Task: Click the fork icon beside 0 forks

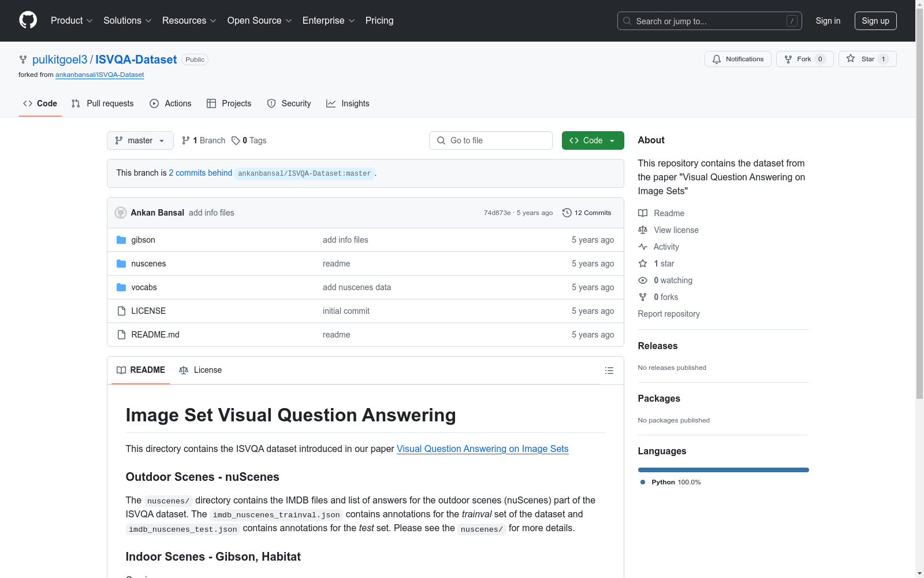Action: click(x=643, y=297)
